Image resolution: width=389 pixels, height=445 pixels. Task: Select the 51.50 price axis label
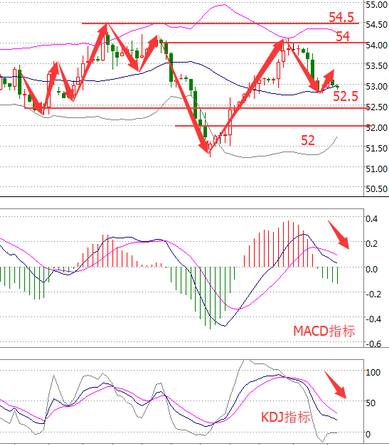(377, 148)
